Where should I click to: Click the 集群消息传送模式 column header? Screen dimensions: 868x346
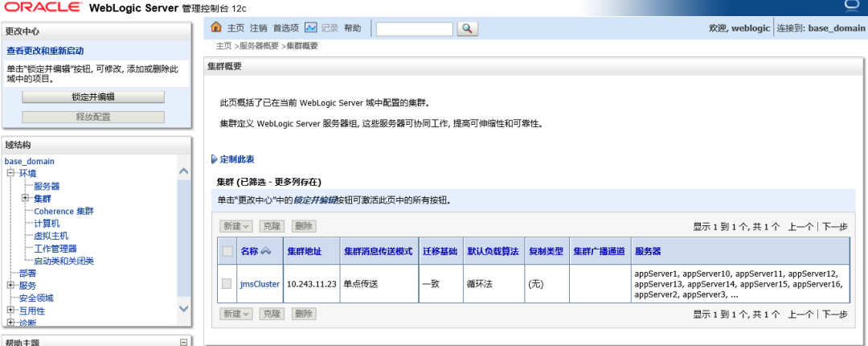[379, 251]
